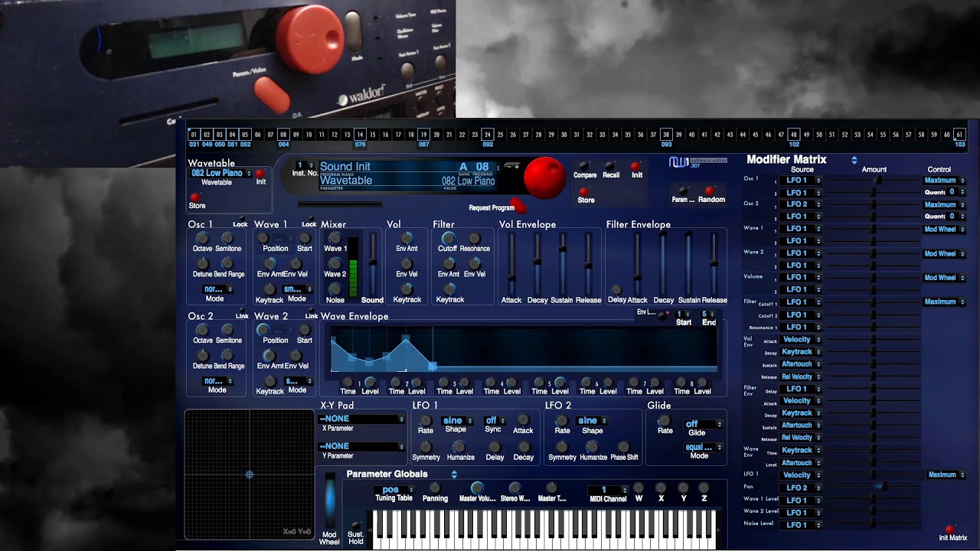
Task: Select program slot 19 in top strip
Action: [423, 135]
